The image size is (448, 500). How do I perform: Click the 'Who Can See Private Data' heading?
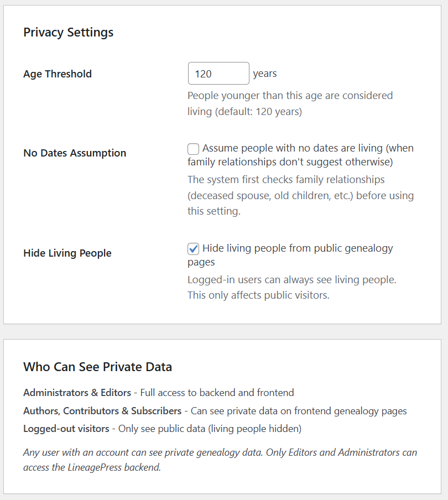[x=97, y=367]
